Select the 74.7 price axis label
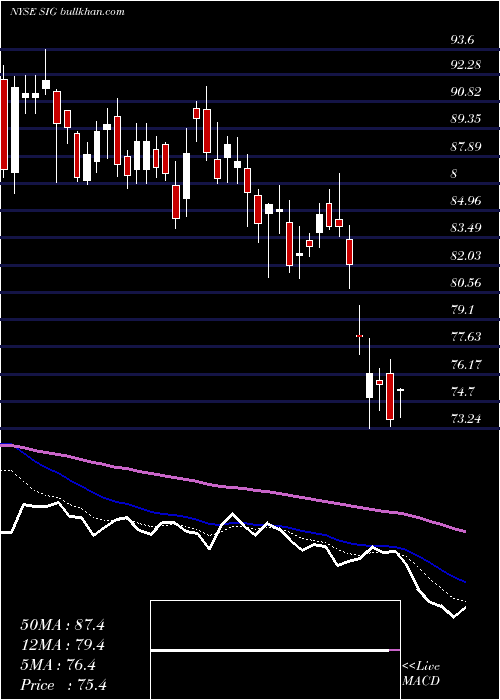Image resolution: width=500 pixels, height=700 pixels. 462,392
